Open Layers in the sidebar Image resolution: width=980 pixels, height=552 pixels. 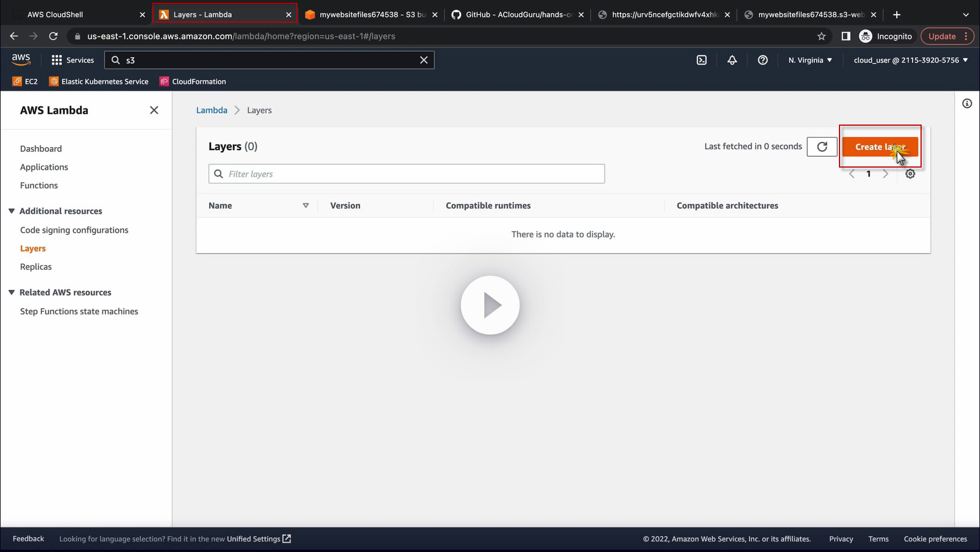click(x=33, y=249)
